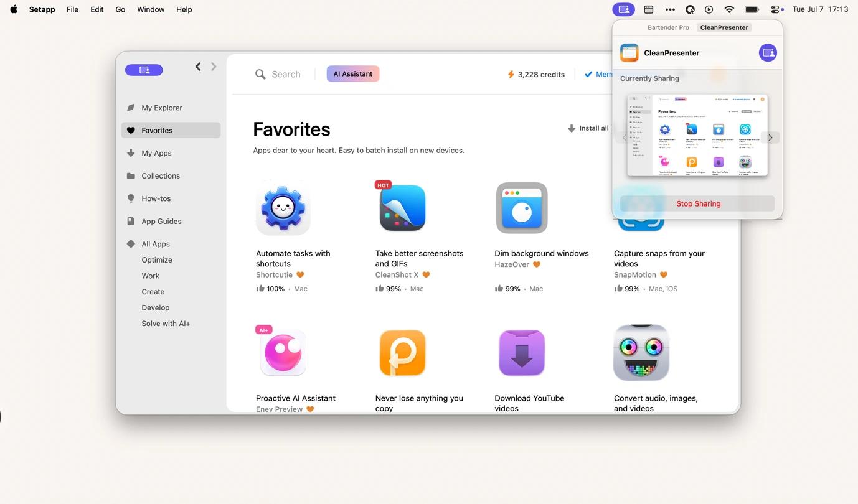858x504 pixels.
Task: Click the CleanPresenter icon in menu bar
Action: click(x=623, y=9)
